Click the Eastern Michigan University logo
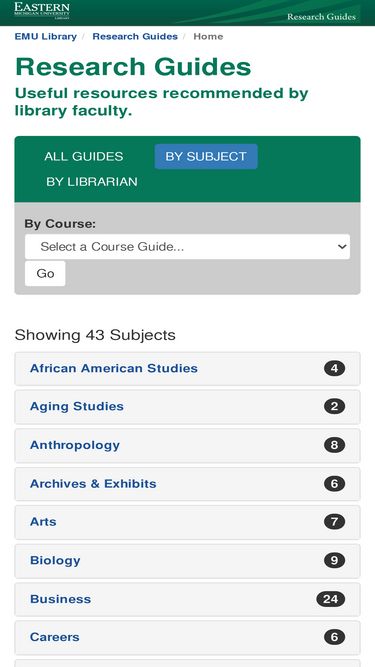The image size is (375, 667). (x=42, y=10)
